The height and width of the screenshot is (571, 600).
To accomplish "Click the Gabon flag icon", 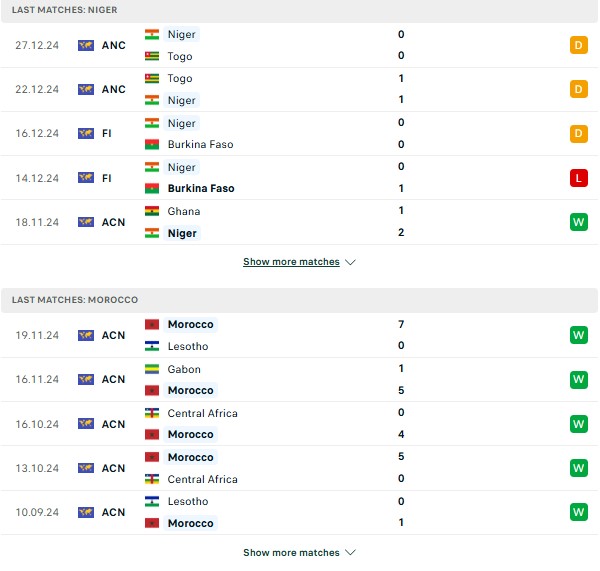I will 152,369.
